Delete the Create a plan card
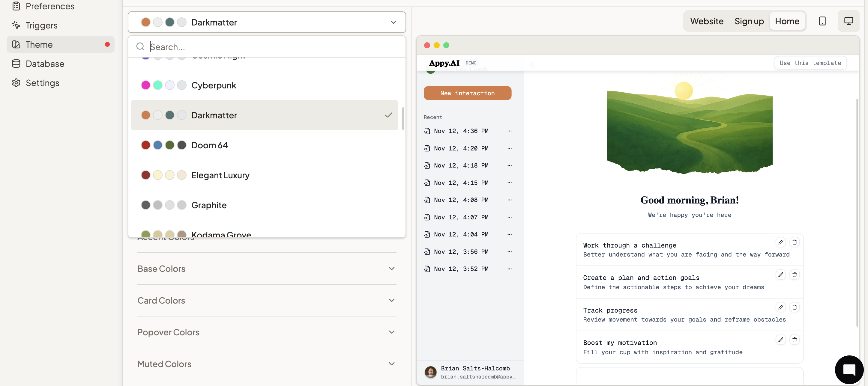 click(x=794, y=275)
